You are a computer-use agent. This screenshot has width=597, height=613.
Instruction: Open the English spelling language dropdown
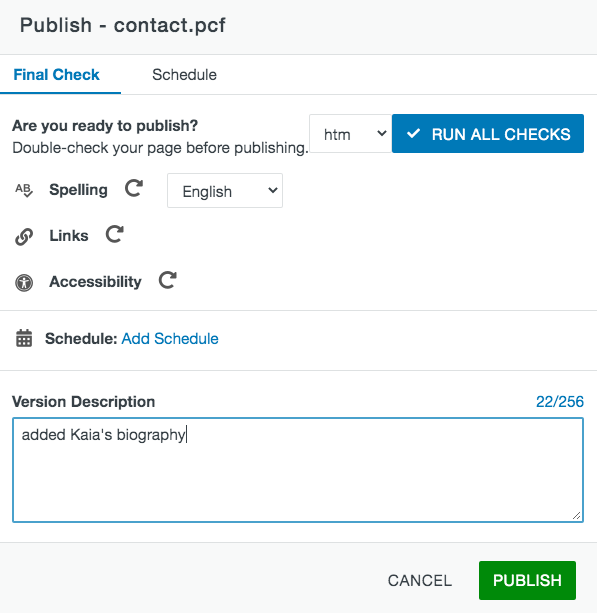coord(225,191)
